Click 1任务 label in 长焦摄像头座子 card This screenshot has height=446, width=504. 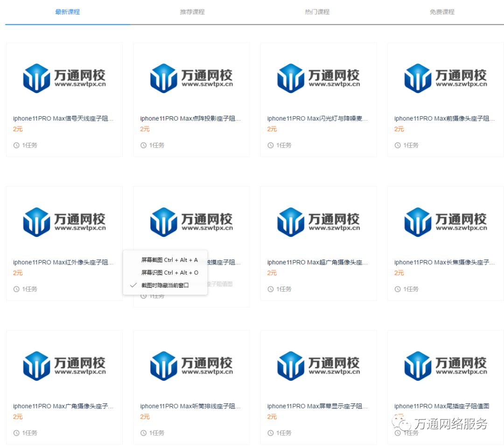pyautogui.click(x=411, y=289)
